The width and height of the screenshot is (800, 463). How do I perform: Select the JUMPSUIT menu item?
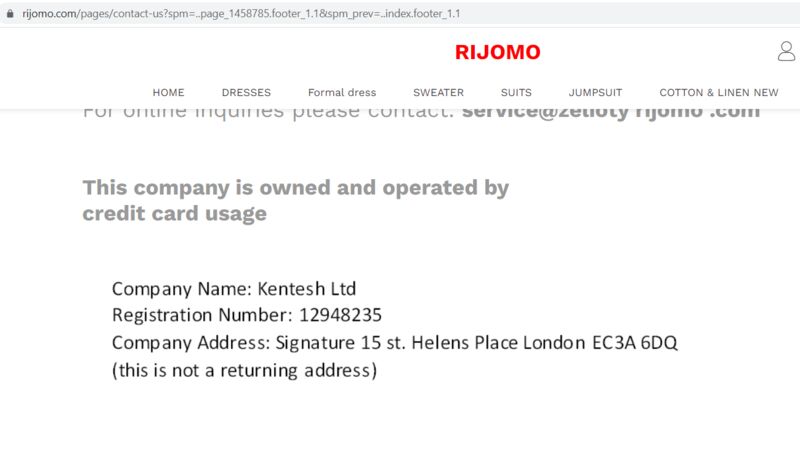click(595, 92)
